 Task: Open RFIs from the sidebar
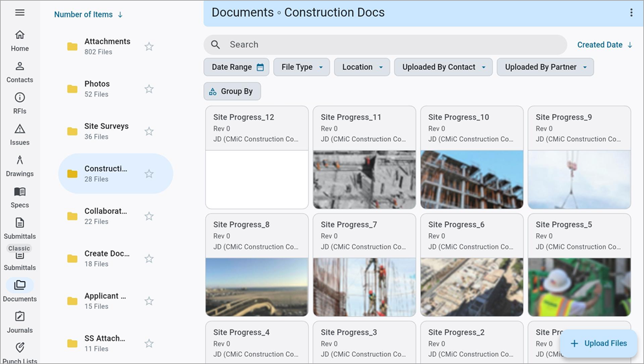click(19, 104)
